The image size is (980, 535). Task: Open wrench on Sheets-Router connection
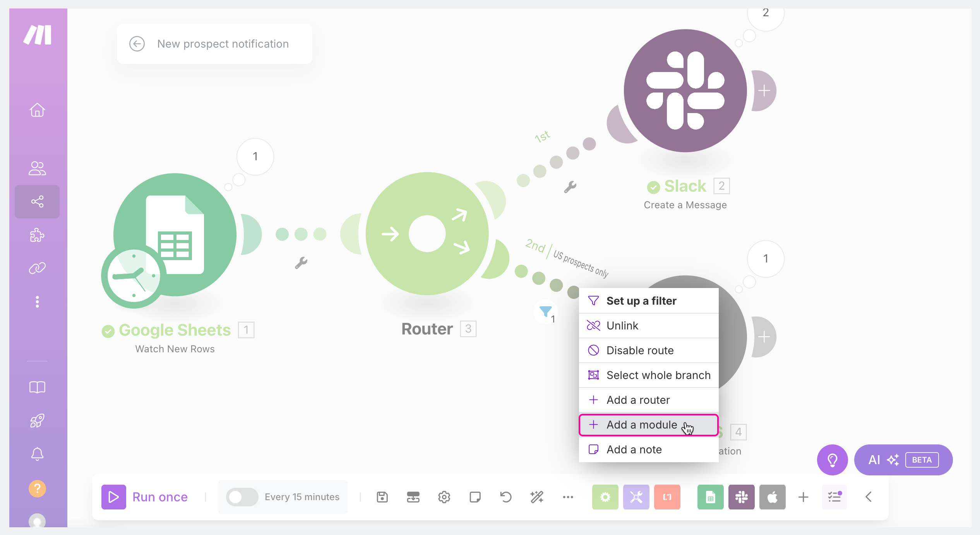(x=301, y=263)
